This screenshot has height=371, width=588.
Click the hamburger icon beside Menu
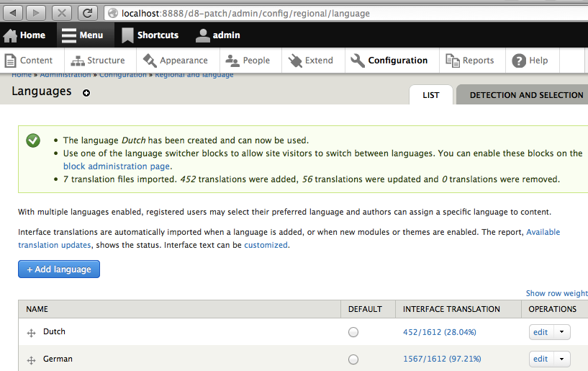pos(69,35)
